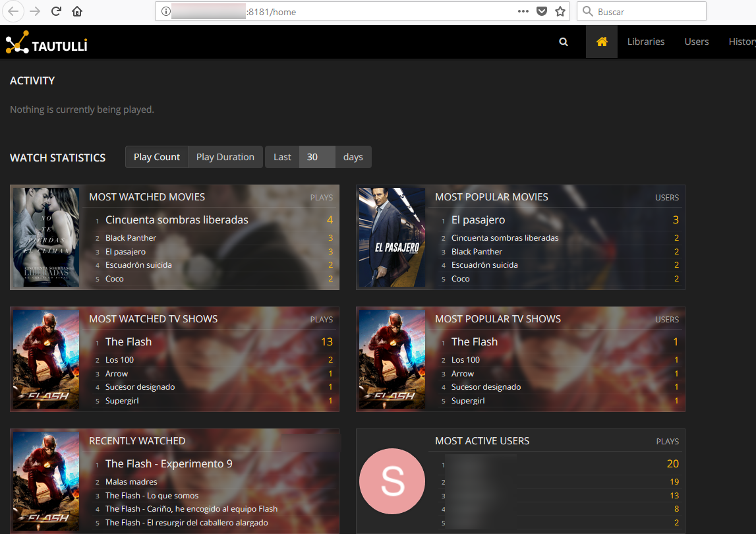
Task: Switch statistics to Play Duration
Action: coord(225,158)
